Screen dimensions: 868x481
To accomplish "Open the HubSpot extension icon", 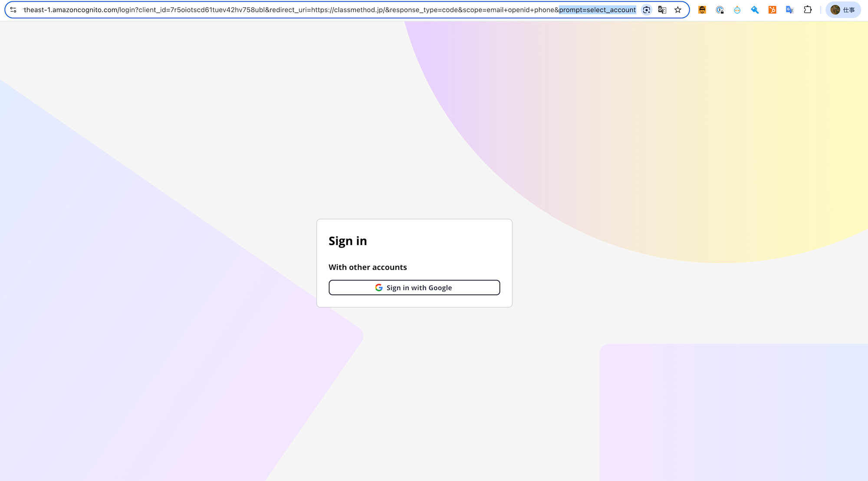I will (x=772, y=10).
